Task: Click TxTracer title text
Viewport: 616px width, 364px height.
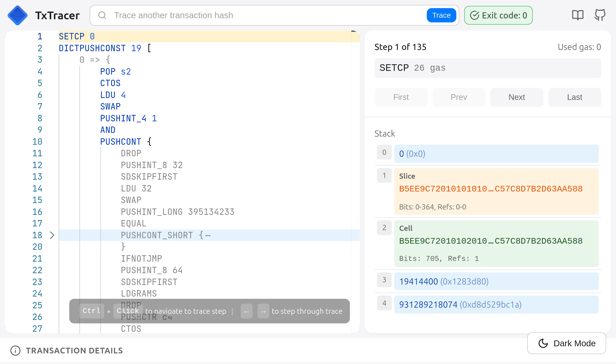Action: [57, 16]
